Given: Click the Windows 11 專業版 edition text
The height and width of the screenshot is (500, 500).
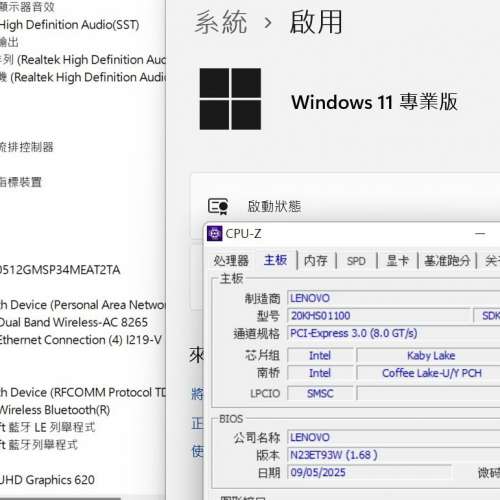Looking at the screenshot, I should (375, 102).
